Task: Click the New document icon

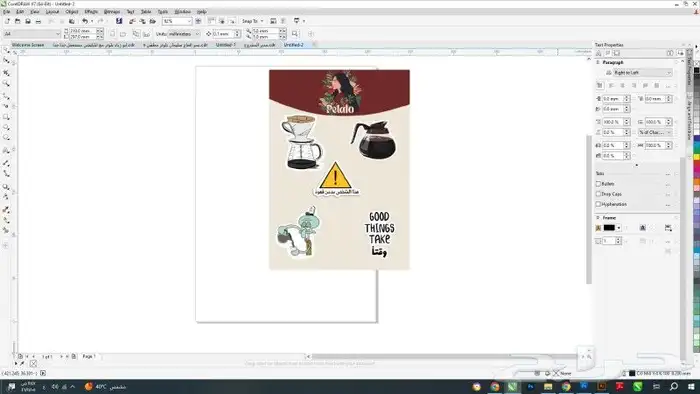Action: 7,21
